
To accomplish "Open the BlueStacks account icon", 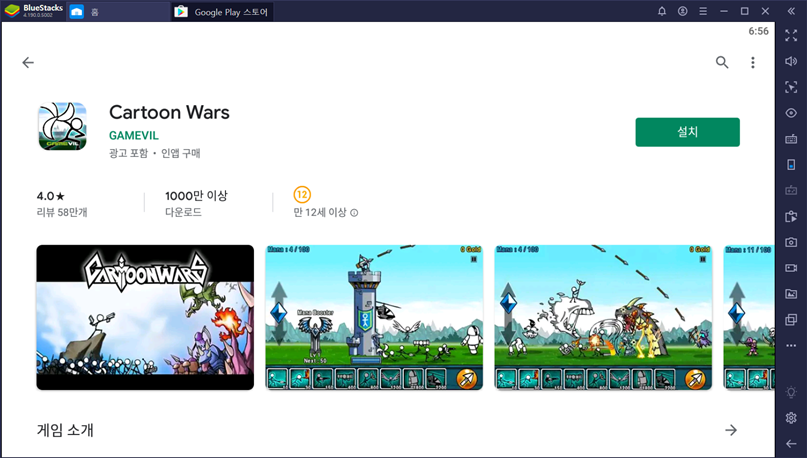I will [682, 11].
